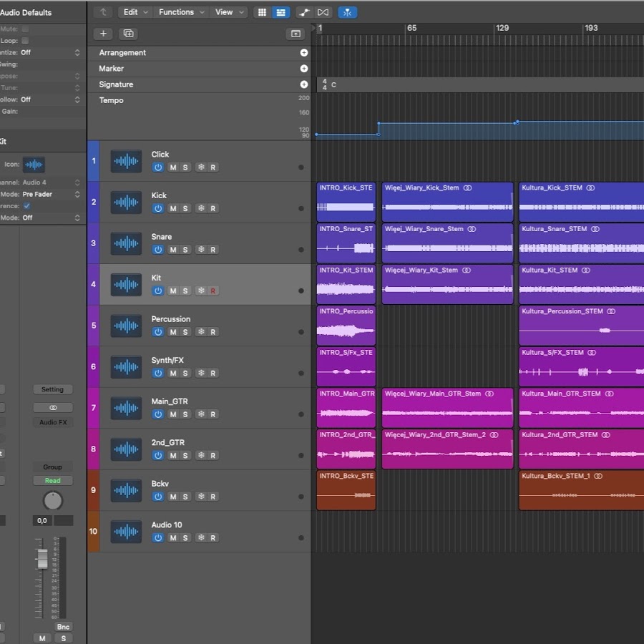Mute the channel strip with M button
This screenshot has height=644, width=644.
[x=42, y=638]
